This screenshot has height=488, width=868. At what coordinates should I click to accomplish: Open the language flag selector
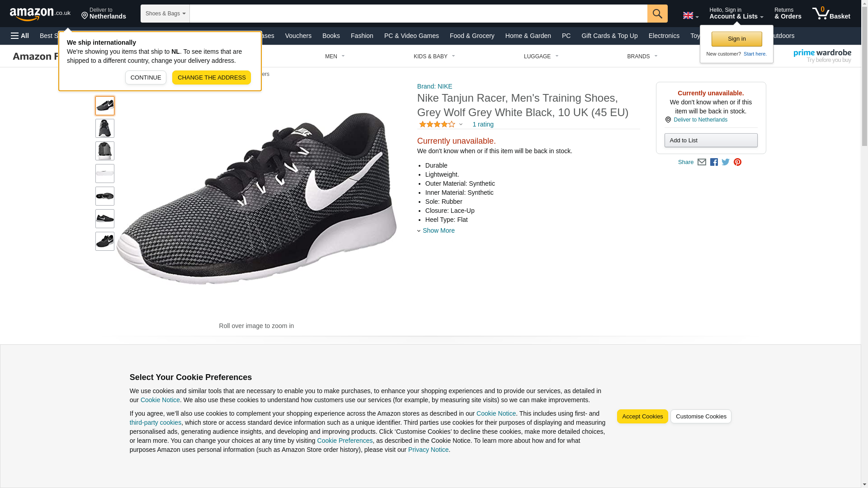click(690, 15)
